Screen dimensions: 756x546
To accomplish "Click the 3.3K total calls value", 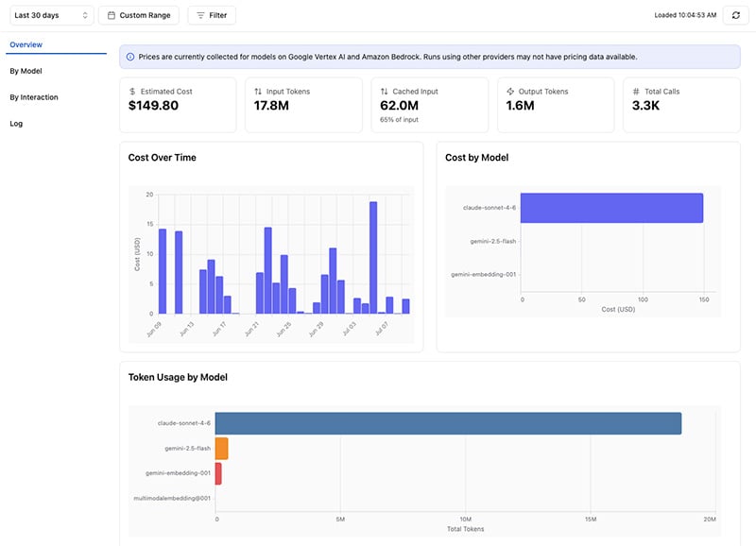I will click(x=645, y=106).
